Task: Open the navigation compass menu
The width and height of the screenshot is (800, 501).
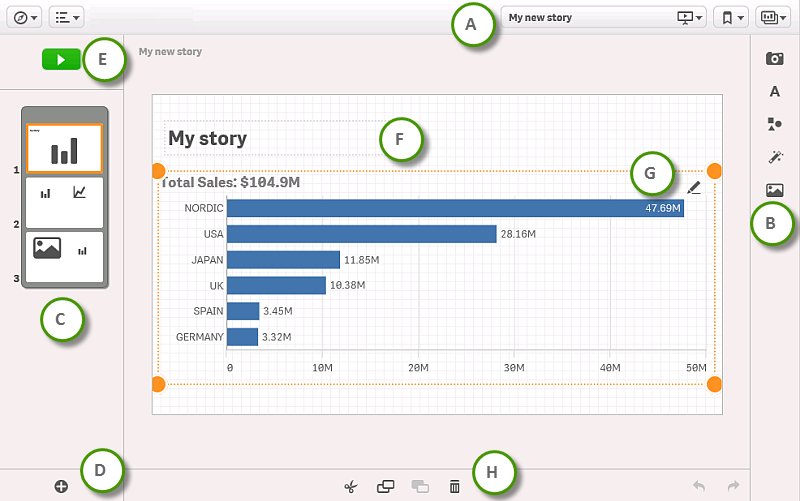Action: point(27,17)
